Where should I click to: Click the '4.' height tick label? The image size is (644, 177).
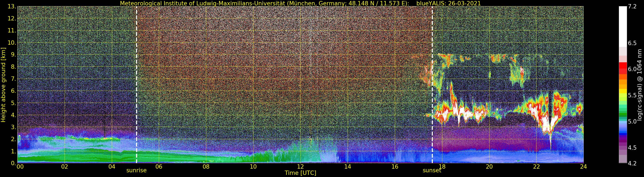click(14, 115)
